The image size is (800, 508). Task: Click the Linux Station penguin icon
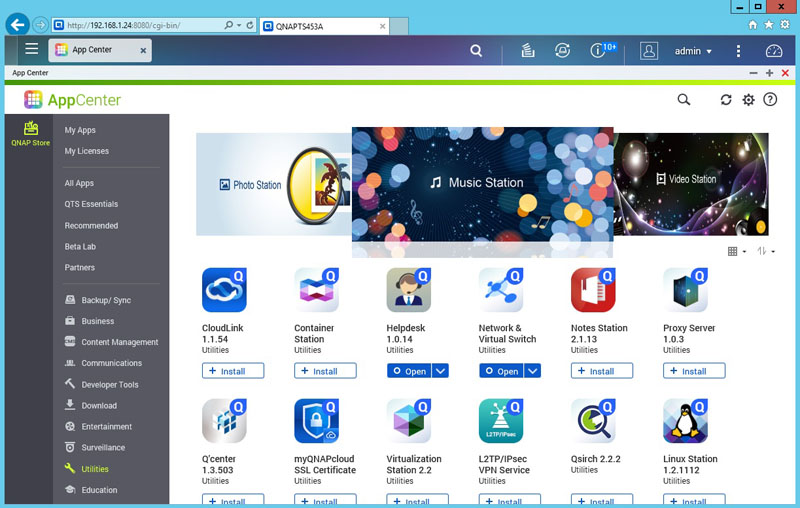(685, 421)
